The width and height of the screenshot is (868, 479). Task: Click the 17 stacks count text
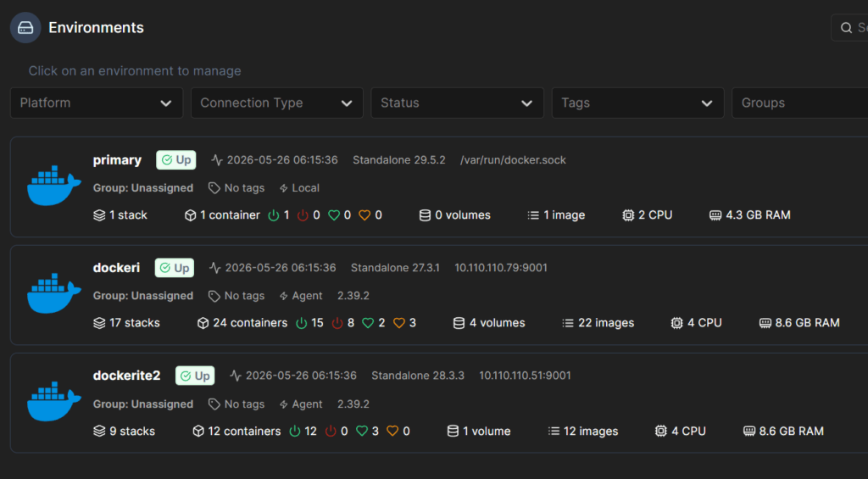pyautogui.click(x=135, y=323)
